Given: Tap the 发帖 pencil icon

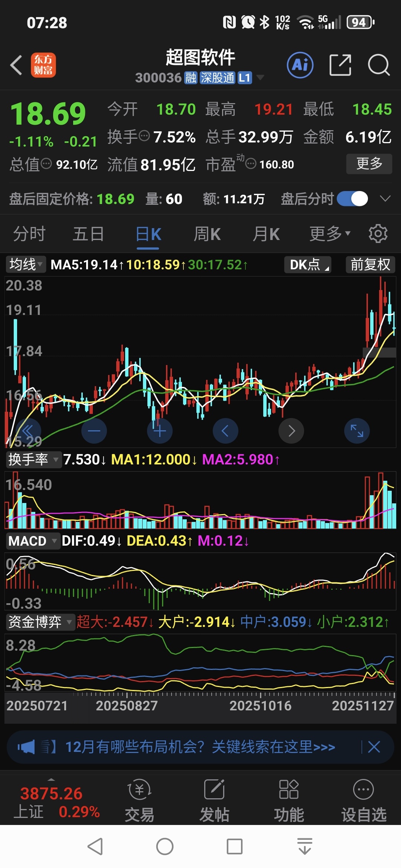Looking at the screenshot, I should click(x=214, y=790).
